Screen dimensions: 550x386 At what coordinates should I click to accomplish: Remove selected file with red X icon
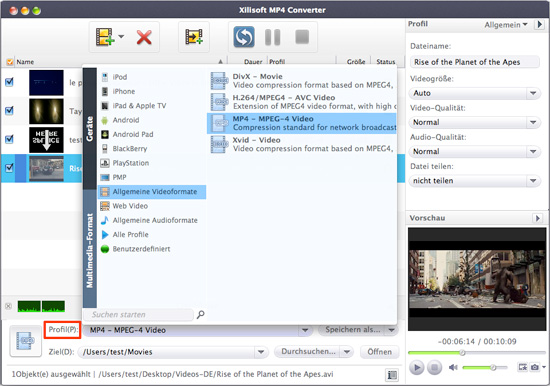(x=144, y=37)
